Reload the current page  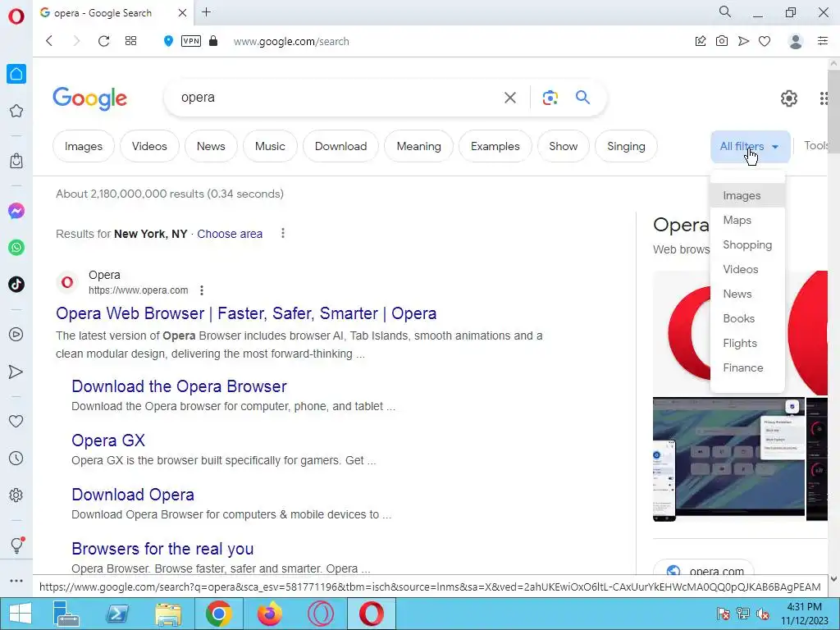[x=104, y=41]
